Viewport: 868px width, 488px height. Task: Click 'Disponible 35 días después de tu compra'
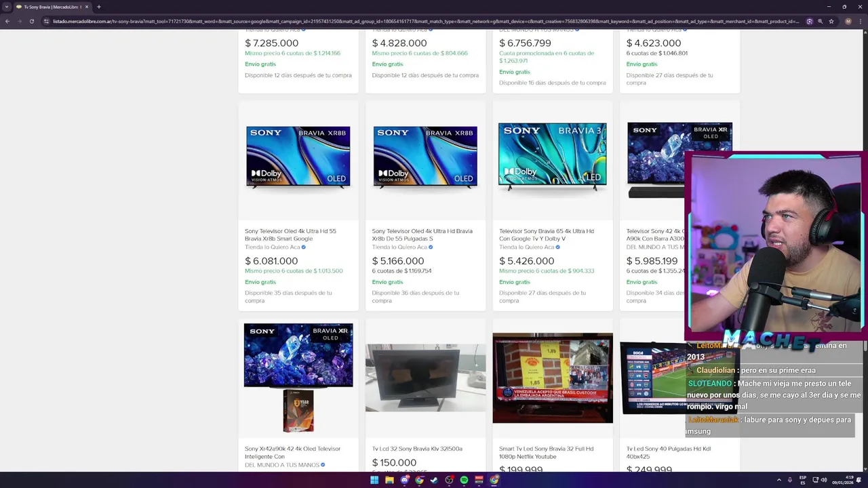click(288, 297)
